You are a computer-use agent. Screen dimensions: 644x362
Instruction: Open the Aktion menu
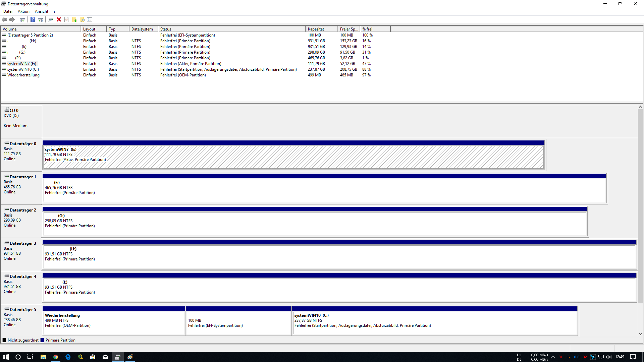tap(23, 11)
